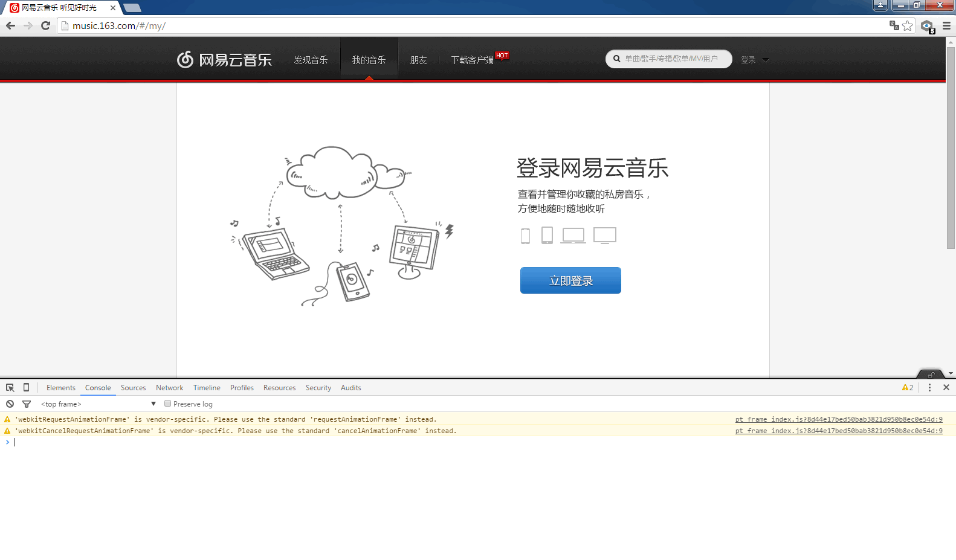
Task: Close the DevTools panel
Action: pyautogui.click(x=946, y=388)
